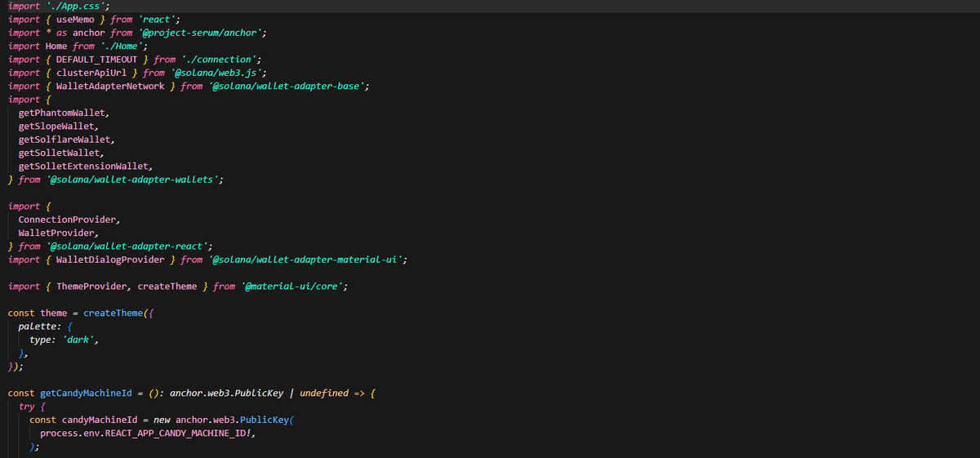Click the '@material-ui/core' string
Screen dimensions: 980x458
(x=294, y=286)
